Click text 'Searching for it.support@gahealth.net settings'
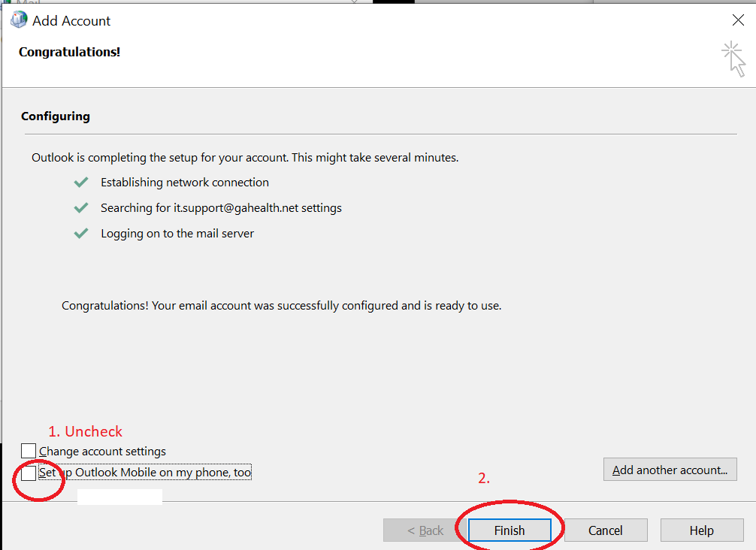This screenshot has height=550, width=756. coord(221,208)
